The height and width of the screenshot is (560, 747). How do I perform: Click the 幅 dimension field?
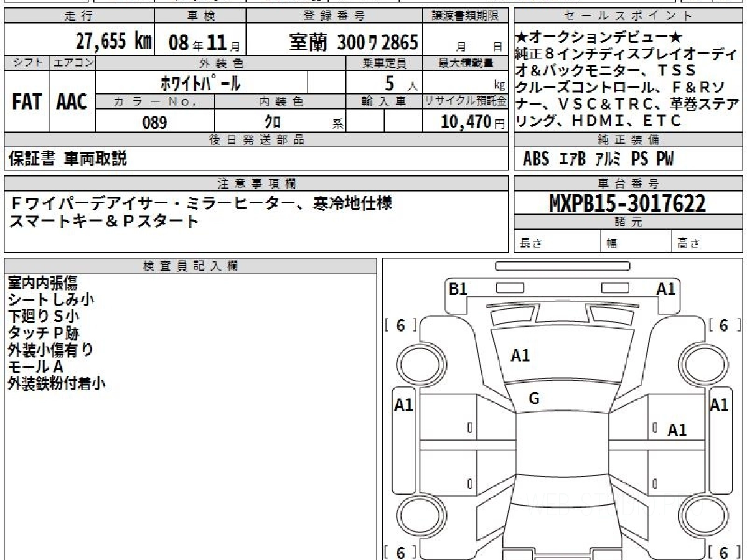[636, 241]
